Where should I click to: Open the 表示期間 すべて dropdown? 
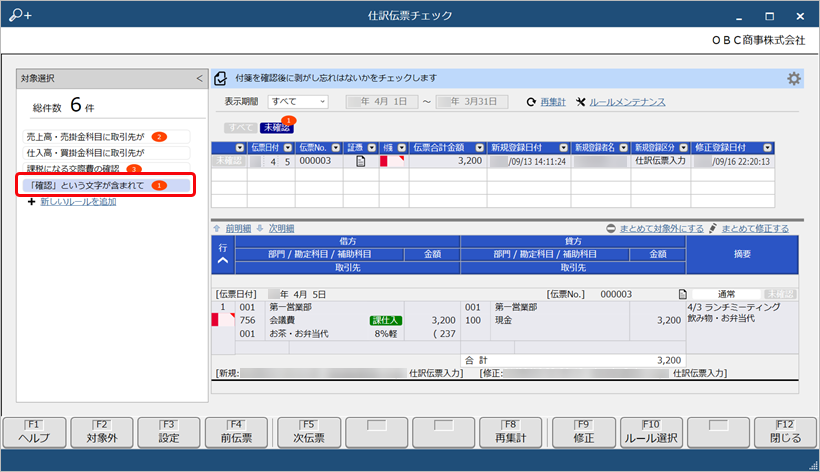tap(298, 101)
